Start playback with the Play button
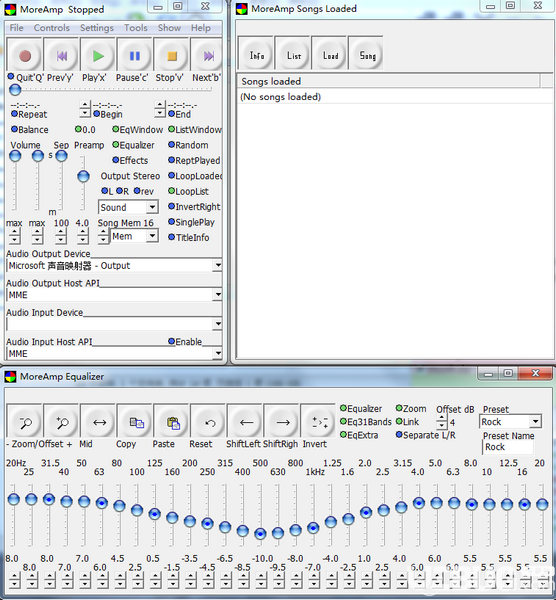This screenshot has height=600, width=556. coord(98,56)
